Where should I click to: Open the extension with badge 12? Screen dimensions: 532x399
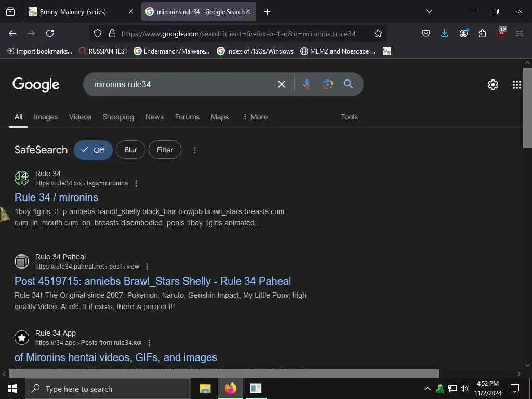pos(501,33)
